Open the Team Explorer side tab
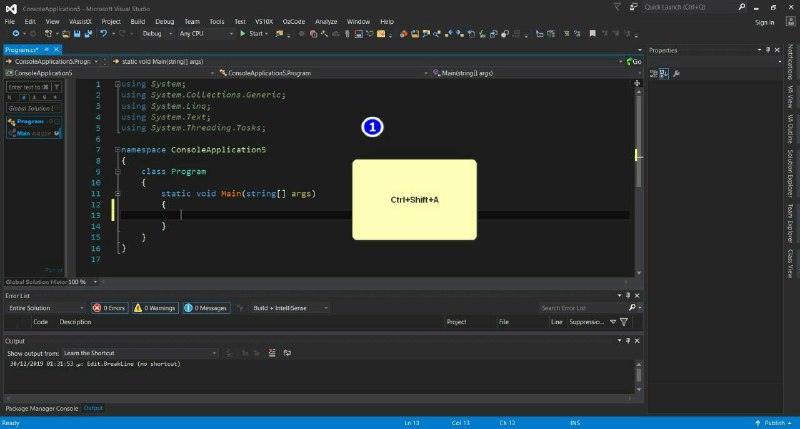Screen dimensions: 800x429 tap(790, 223)
